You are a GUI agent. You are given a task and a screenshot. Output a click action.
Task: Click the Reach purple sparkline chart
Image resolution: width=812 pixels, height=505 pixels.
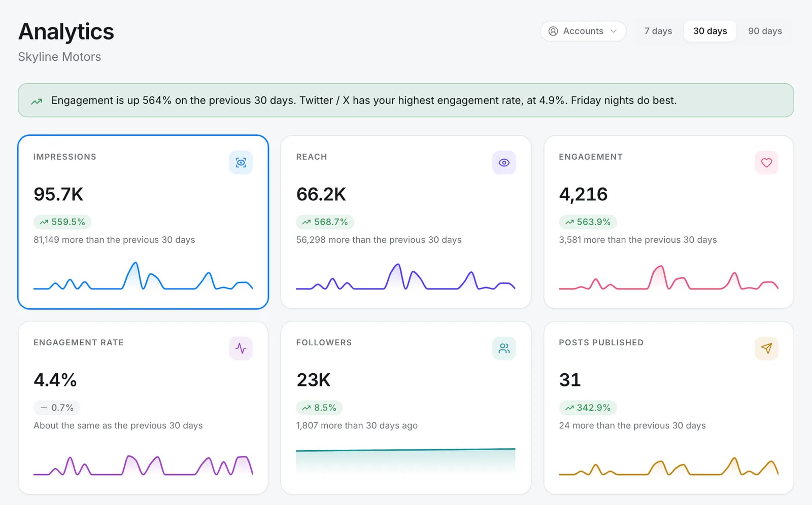pos(405,276)
